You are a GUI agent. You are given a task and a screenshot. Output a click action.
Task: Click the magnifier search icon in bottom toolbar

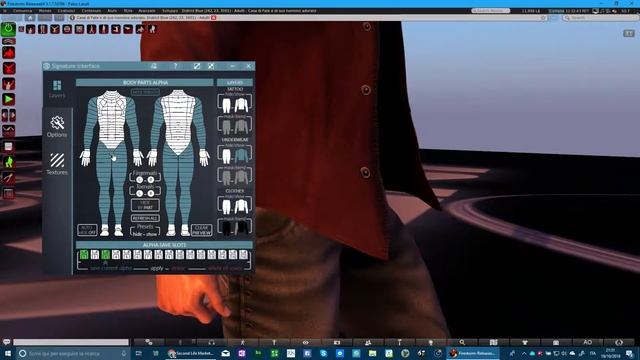pyautogui.click(x=462, y=342)
